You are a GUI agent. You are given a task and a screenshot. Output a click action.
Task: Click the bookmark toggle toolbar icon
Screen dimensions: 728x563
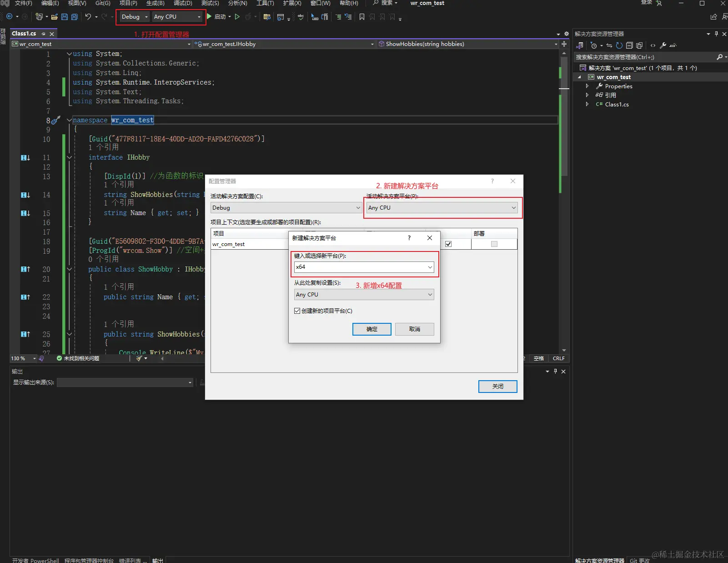coord(362,17)
